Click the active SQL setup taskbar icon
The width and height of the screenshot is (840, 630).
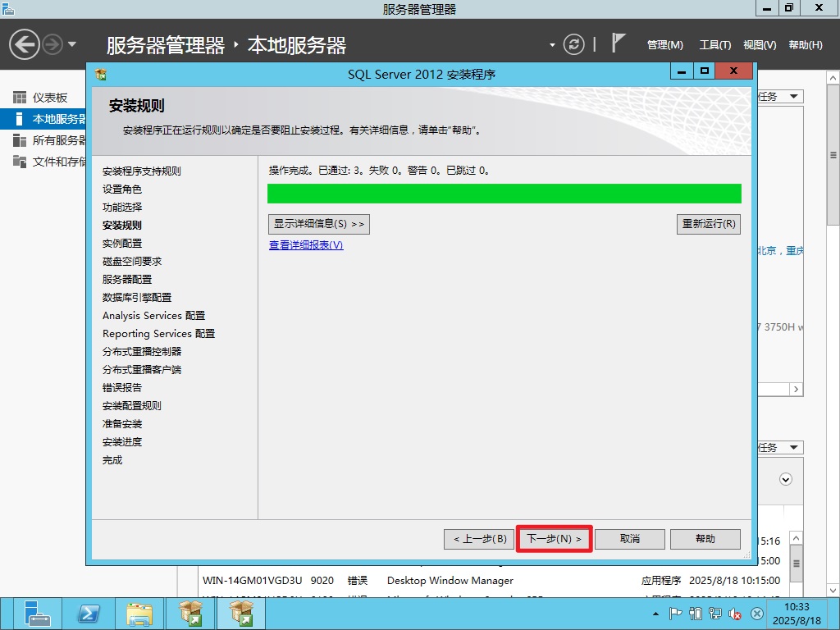[x=242, y=614]
